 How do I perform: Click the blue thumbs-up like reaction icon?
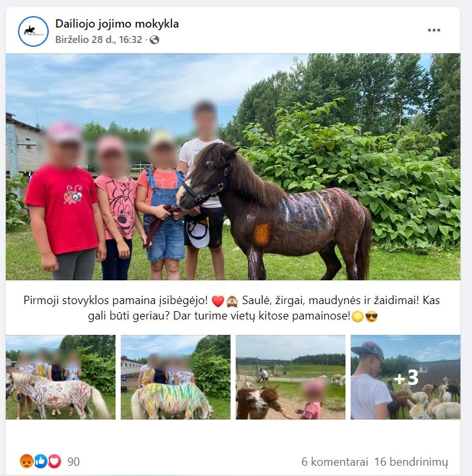point(40,461)
